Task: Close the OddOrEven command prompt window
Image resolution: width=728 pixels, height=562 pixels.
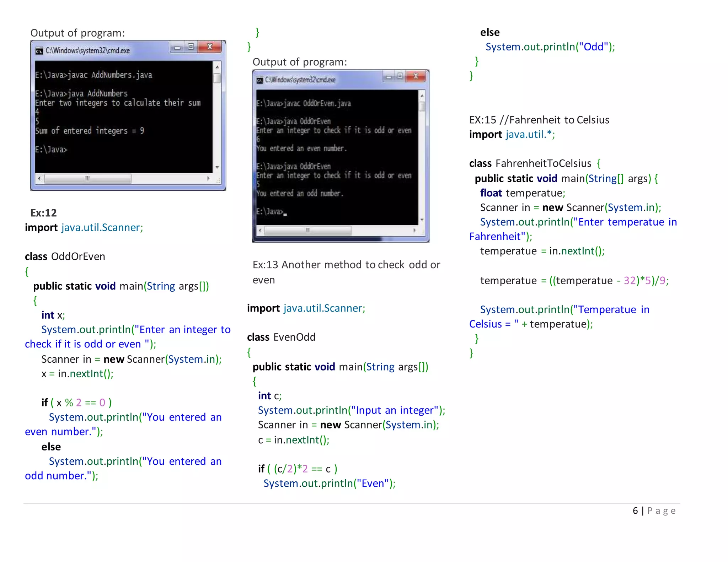Action: point(416,76)
